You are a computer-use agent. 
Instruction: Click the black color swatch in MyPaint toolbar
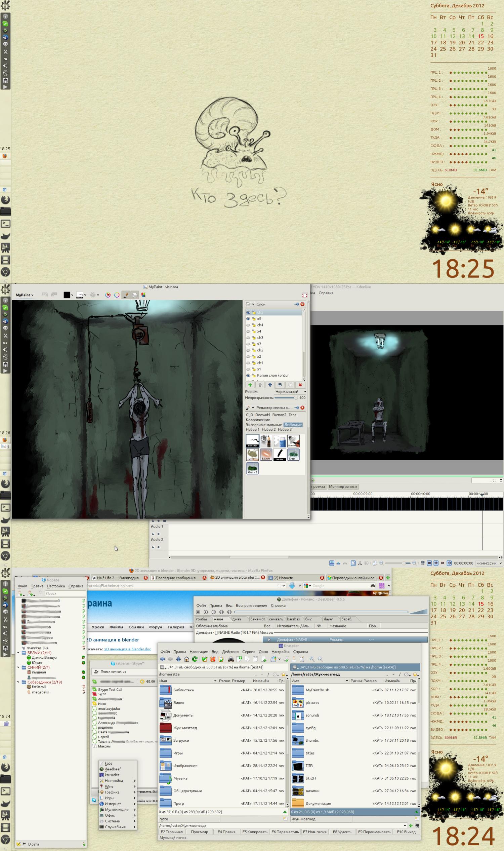click(67, 295)
